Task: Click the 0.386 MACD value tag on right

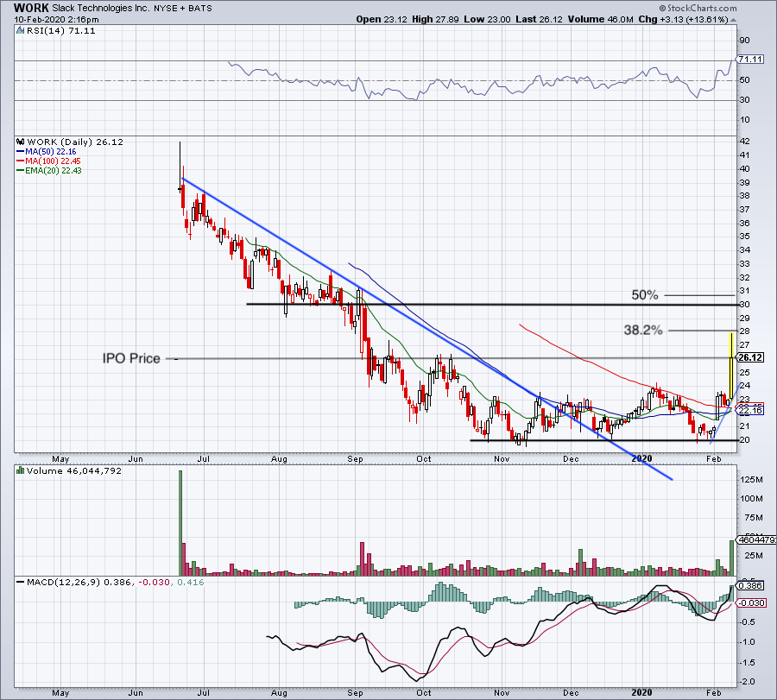Action: (x=751, y=585)
